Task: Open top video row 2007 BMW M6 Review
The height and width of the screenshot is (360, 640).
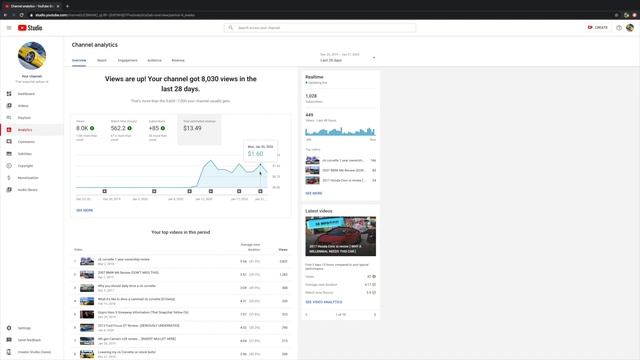Action: (181, 274)
